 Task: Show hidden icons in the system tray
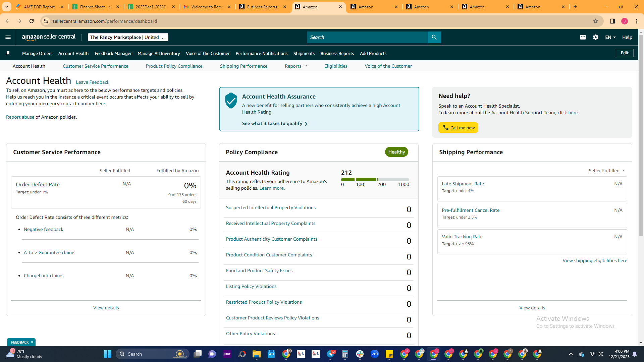click(x=571, y=354)
